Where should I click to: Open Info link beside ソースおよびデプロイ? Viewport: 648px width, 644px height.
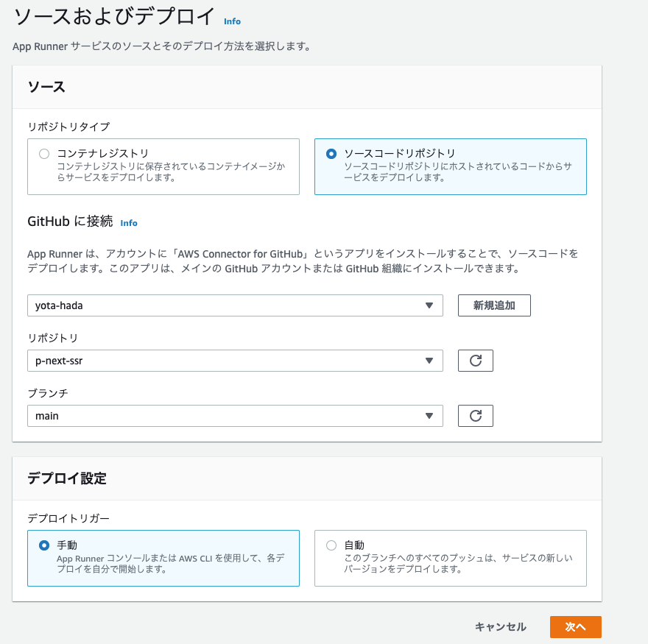pos(232,21)
